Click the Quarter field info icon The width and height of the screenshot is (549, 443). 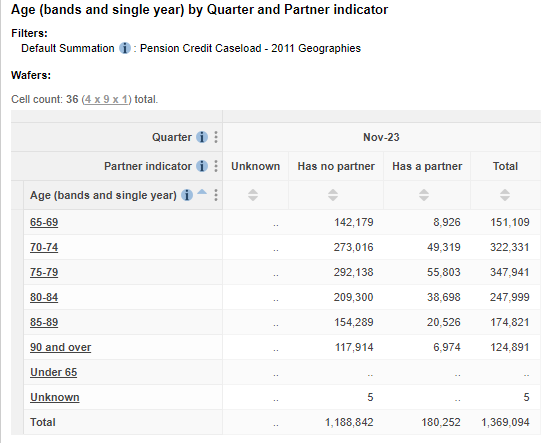202,137
